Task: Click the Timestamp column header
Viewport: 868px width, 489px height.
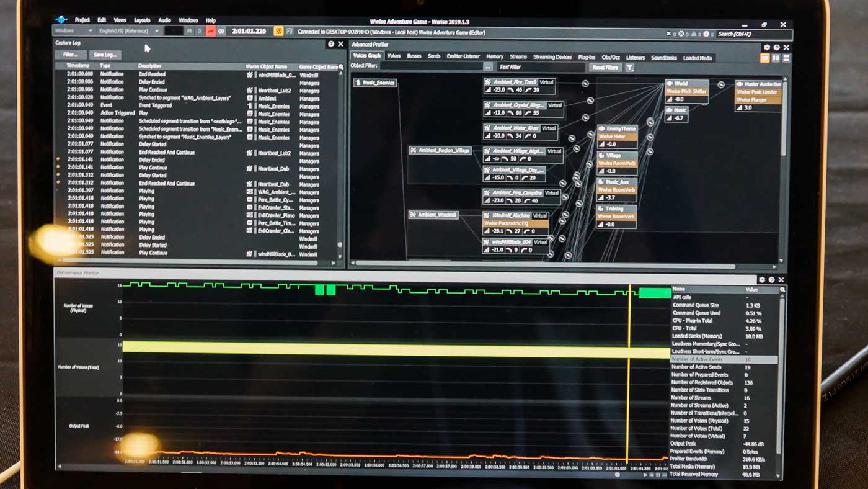Action: click(x=78, y=66)
